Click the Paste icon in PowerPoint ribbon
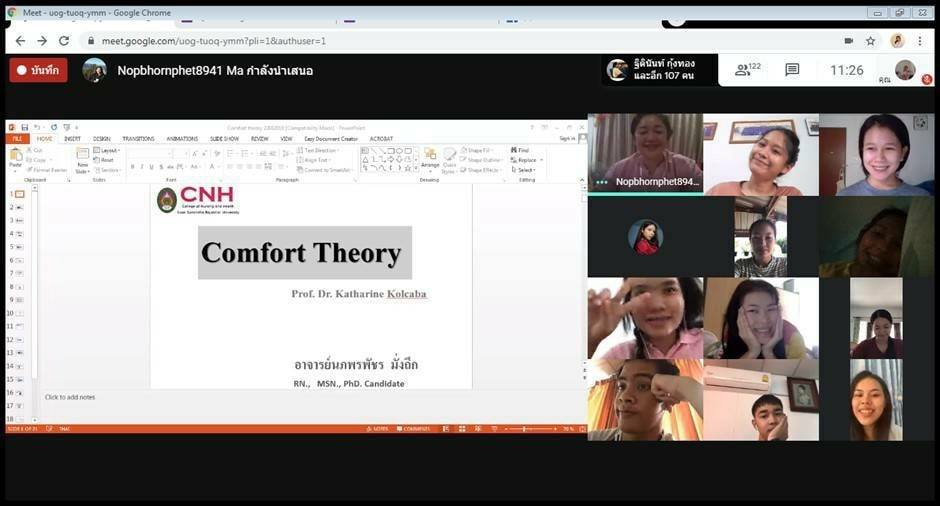 click(x=15, y=159)
